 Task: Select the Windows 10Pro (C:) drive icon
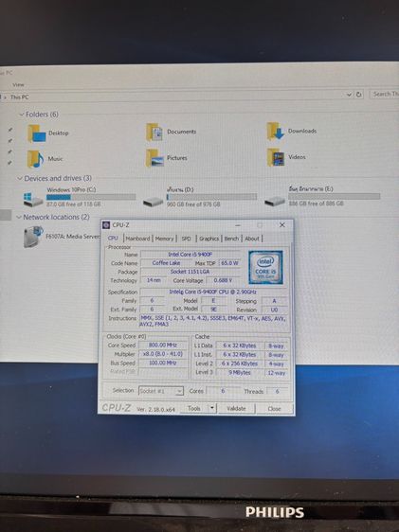[x=33, y=200]
